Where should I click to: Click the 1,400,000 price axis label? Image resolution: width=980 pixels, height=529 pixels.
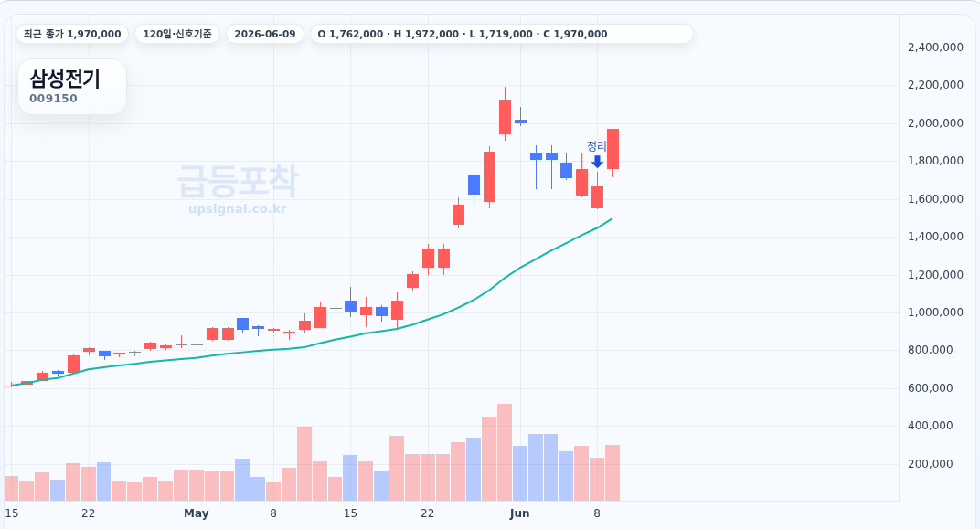[x=935, y=236]
